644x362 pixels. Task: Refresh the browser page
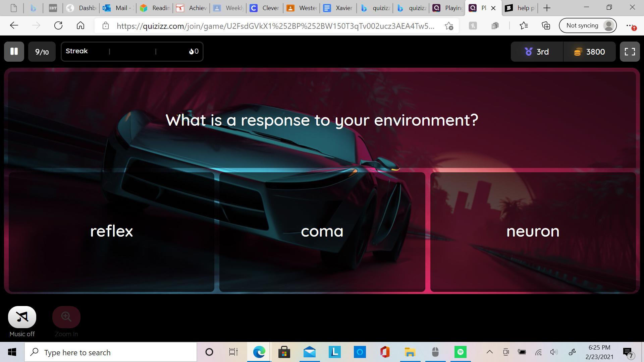point(58,25)
